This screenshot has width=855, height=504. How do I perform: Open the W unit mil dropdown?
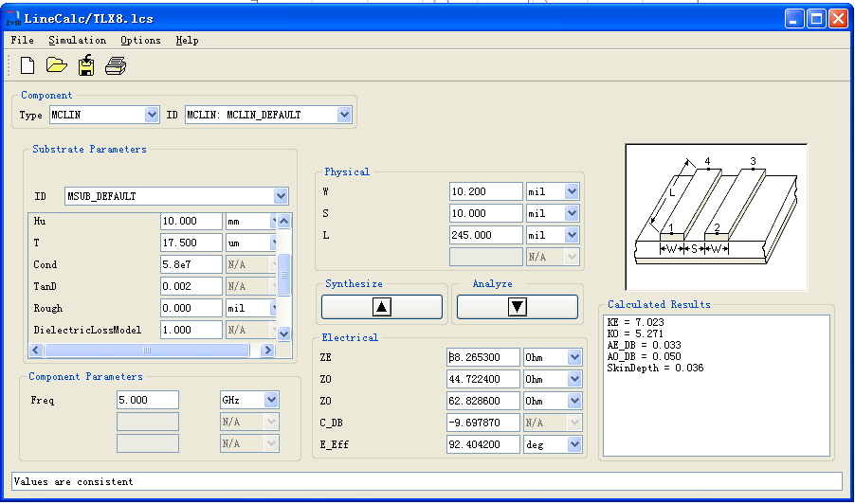572,191
